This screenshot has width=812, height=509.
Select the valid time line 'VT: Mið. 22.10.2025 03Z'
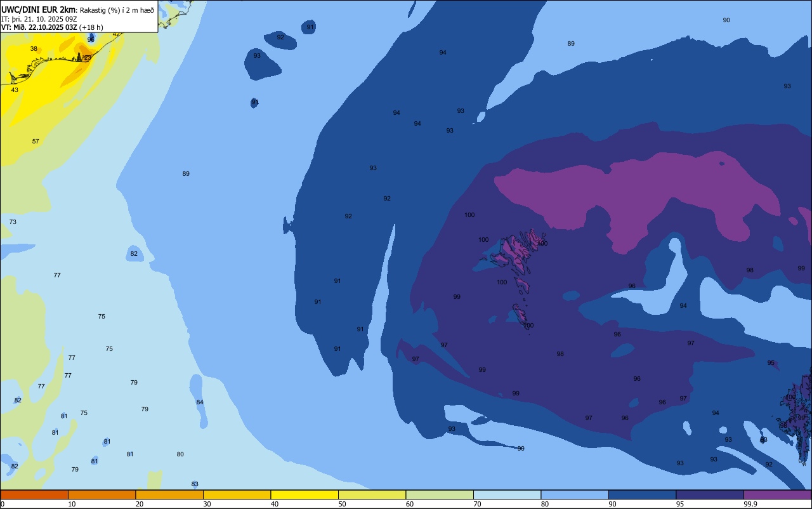tap(39, 27)
